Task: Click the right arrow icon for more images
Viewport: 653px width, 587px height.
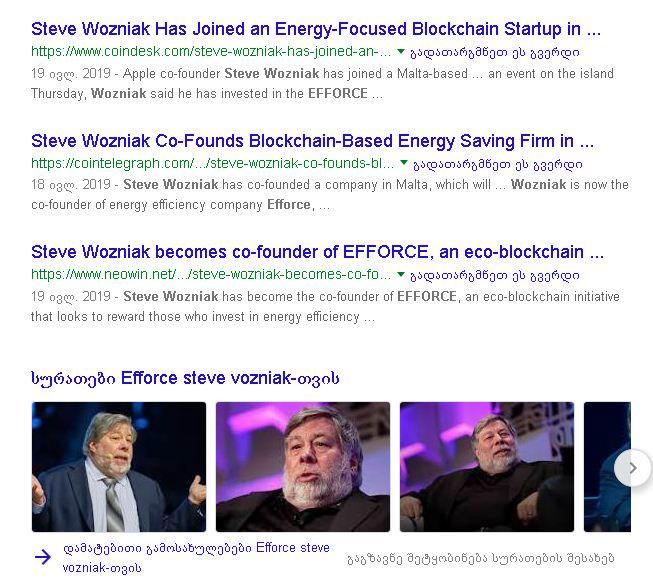Action: (42, 557)
